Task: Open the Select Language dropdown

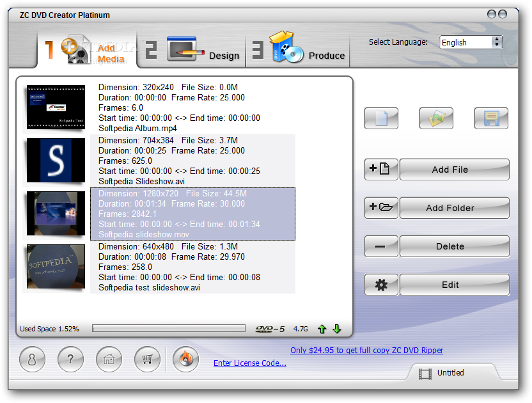Action: [x=471, y=42]
